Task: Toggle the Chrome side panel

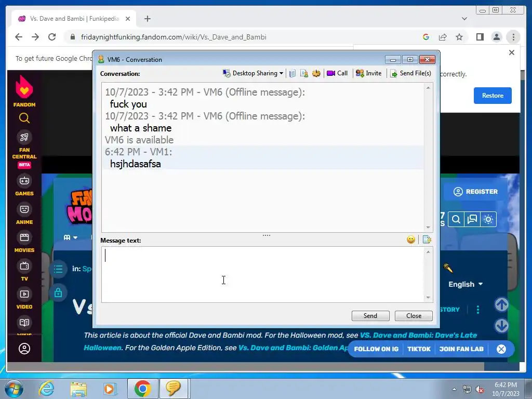Action: pos(480,37)
